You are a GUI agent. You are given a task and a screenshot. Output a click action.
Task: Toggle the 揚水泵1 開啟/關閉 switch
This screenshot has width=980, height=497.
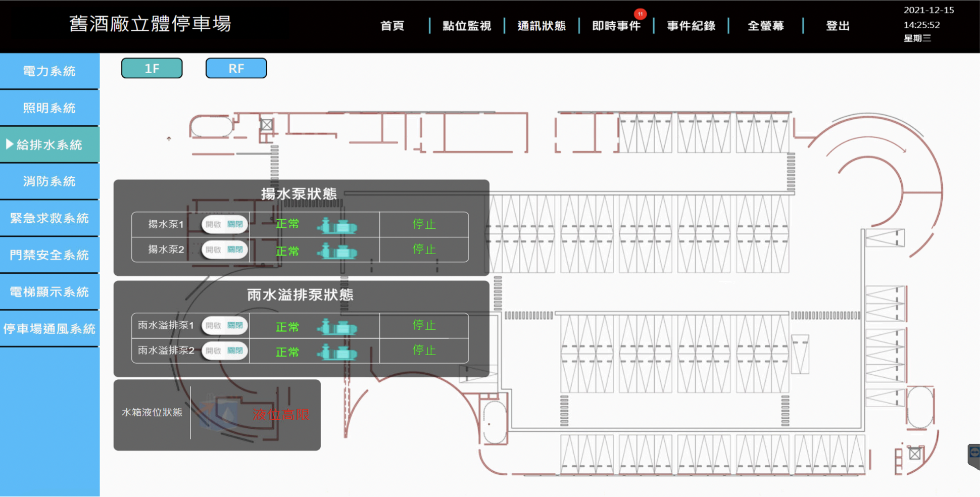click(x=225, y=224)
